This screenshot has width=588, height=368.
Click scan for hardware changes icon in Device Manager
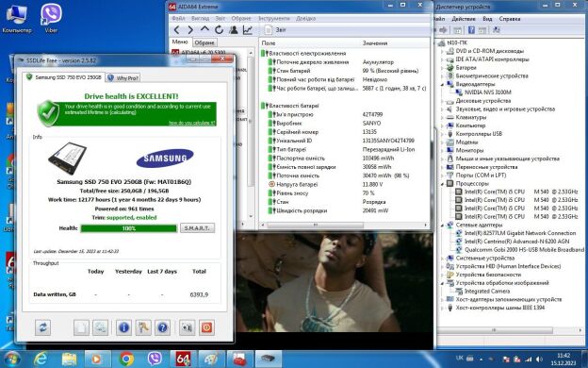[x=497, y=30]
